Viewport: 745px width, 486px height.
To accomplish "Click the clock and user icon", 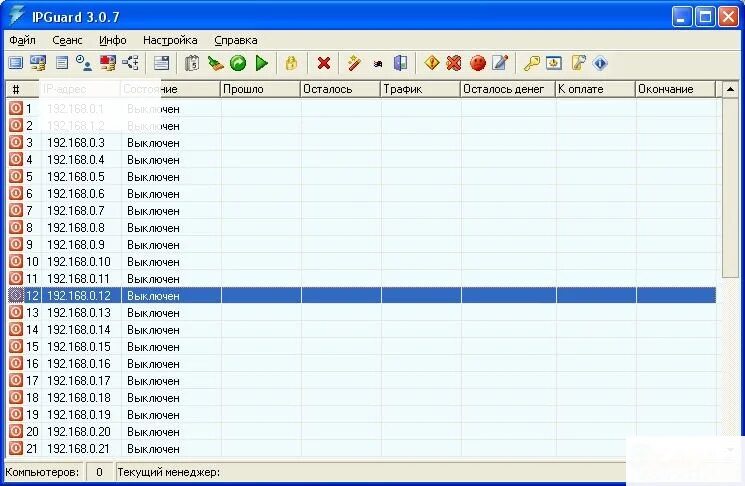I will pyautogui.click(x=84, y=63).
